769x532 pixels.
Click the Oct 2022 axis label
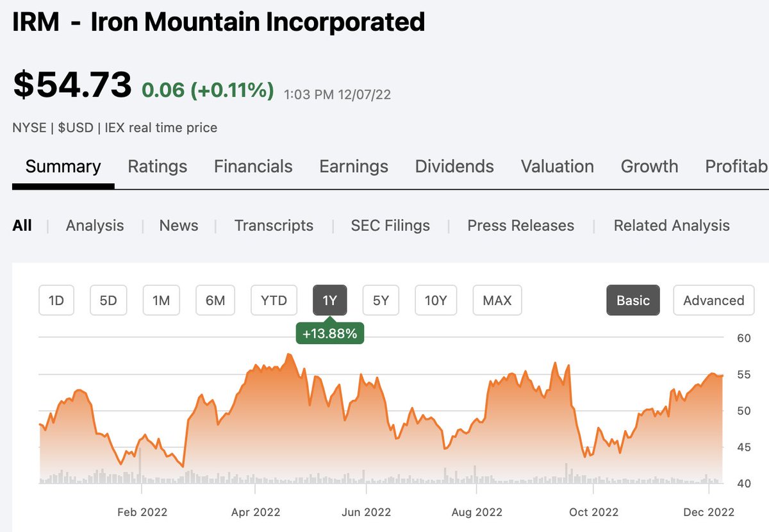click(x=593, y=511)
